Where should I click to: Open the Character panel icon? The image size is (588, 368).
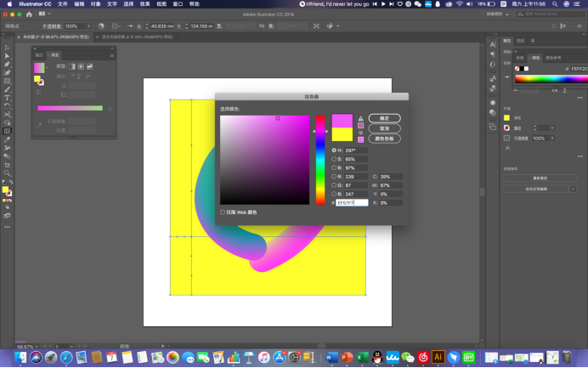pos(493,44)
